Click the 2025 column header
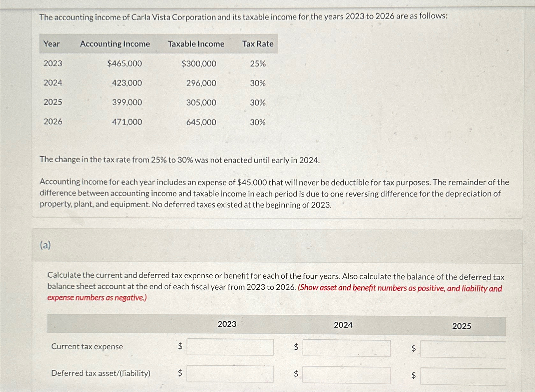 pyautogui.click(x=461, y=326)
